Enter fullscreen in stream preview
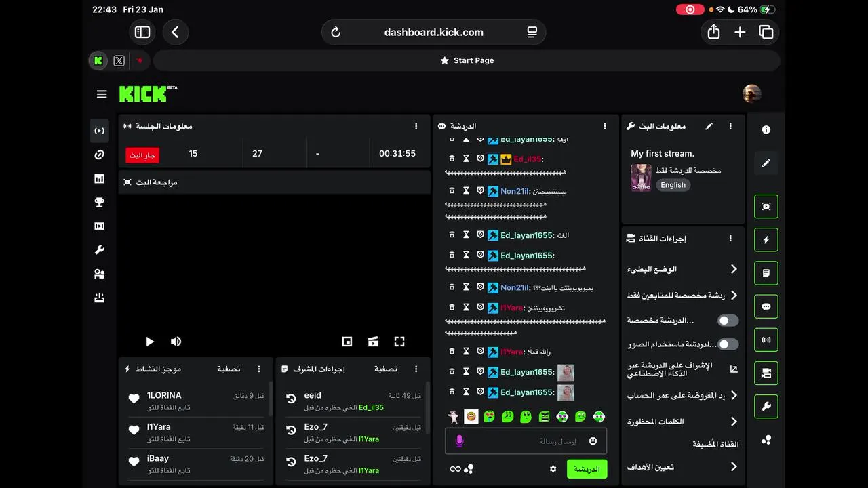Screen dimensions: 868x488 click(399, 342)
